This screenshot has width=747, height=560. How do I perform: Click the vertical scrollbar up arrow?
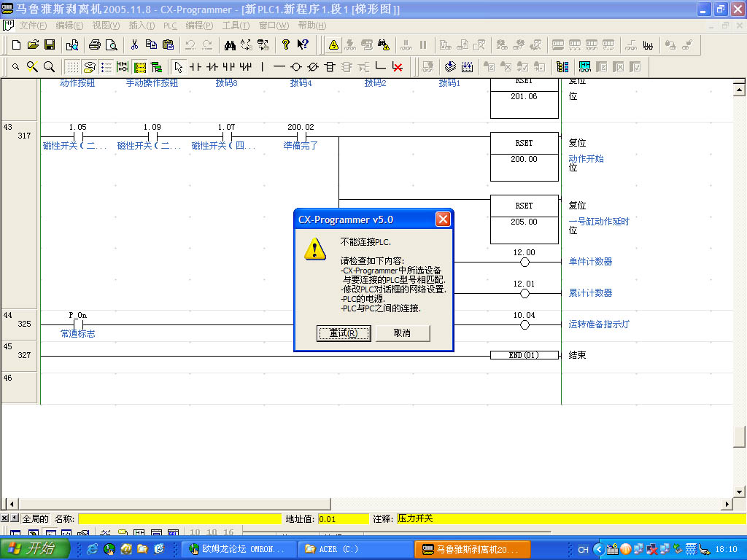[x=739, y=90]
